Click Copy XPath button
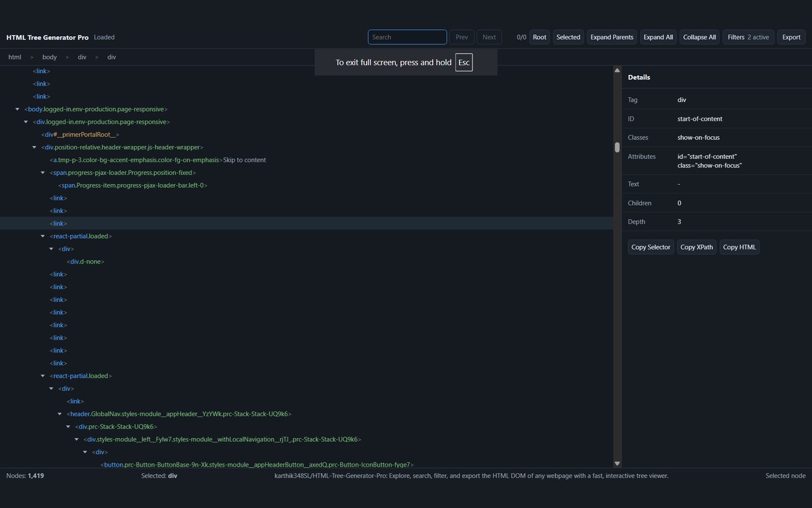The height and width of the screenshot is (508, 812). (697, 247)
